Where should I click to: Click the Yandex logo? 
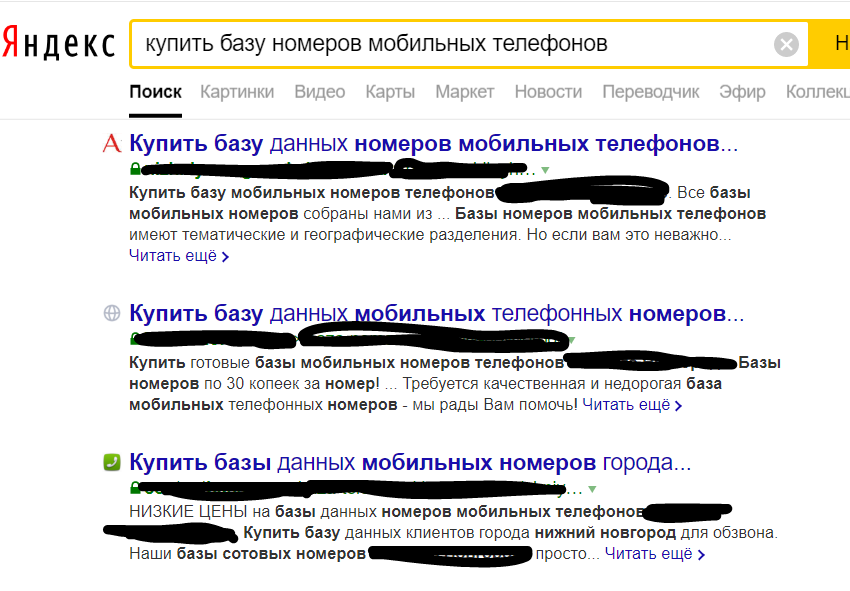click(55, 40)
